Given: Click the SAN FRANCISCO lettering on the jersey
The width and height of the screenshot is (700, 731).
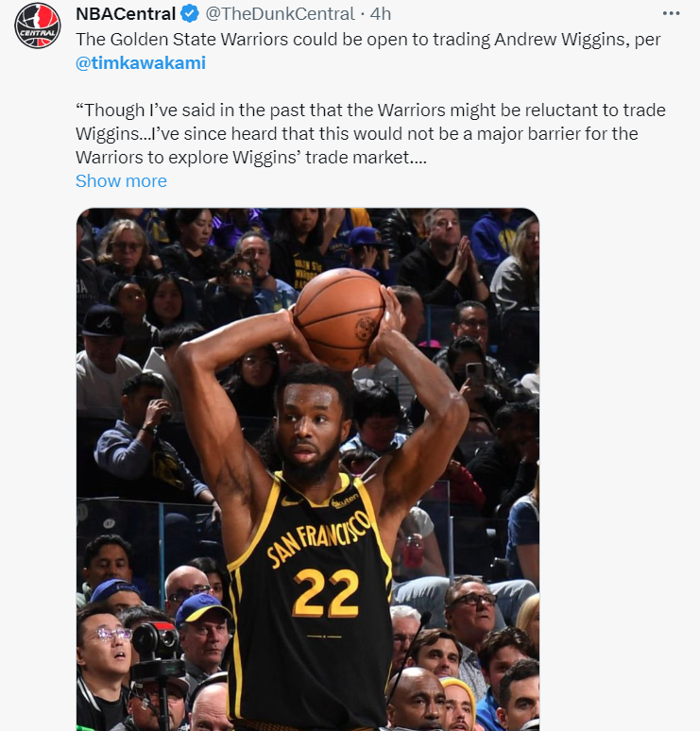Looking at the screenshot, I should point(317,538).
